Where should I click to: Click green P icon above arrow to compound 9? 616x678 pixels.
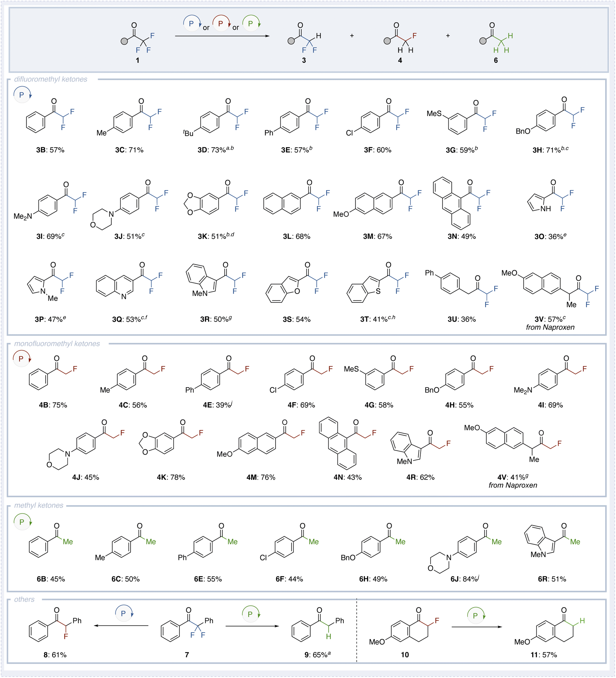[251, 614]
